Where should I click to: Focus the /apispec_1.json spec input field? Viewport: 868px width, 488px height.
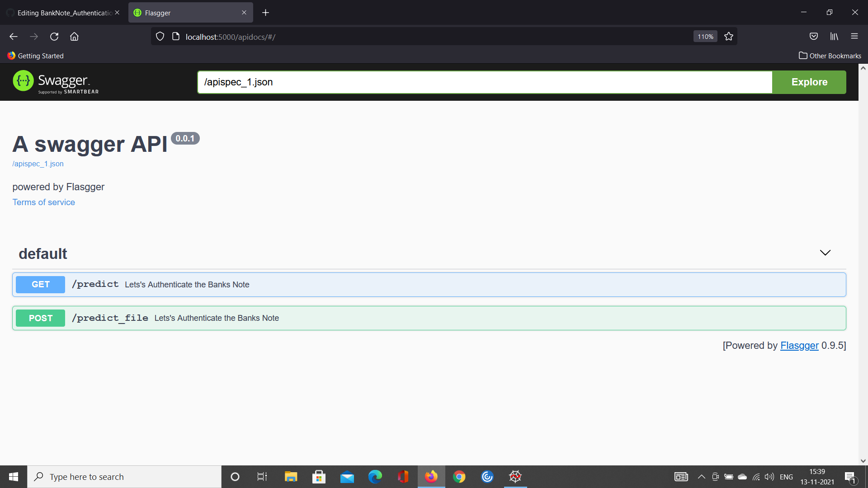point(484,82)
